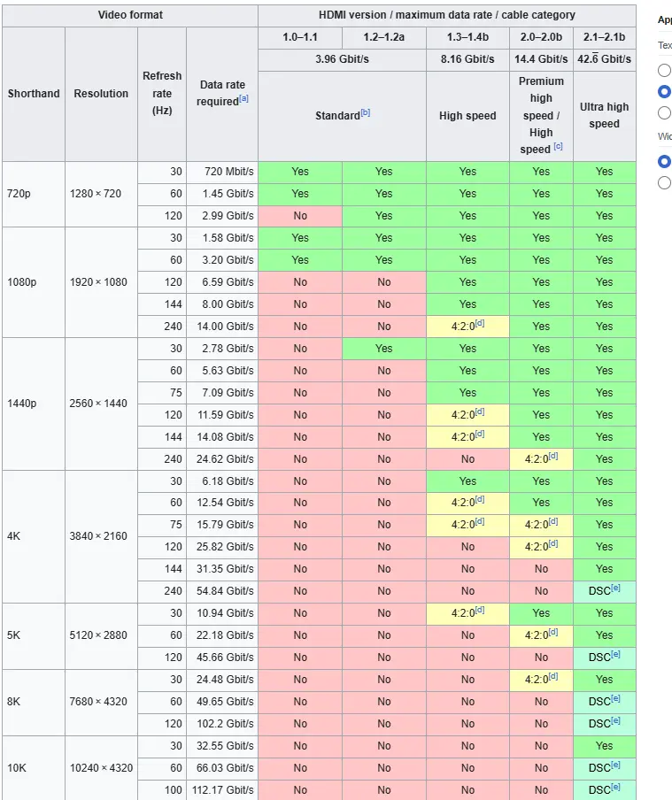Click the Video format column header
This screenshot has width=672, height=800.
(130, 15)
